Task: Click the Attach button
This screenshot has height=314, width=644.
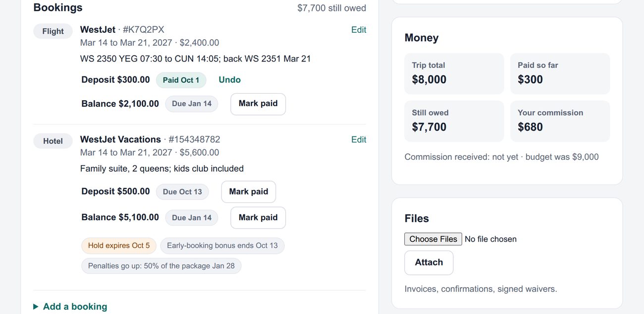Action: click(429, 262)
